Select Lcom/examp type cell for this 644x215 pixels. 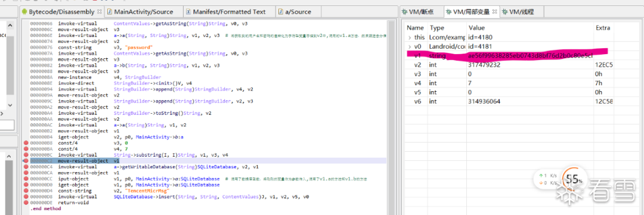coord(447,38)
